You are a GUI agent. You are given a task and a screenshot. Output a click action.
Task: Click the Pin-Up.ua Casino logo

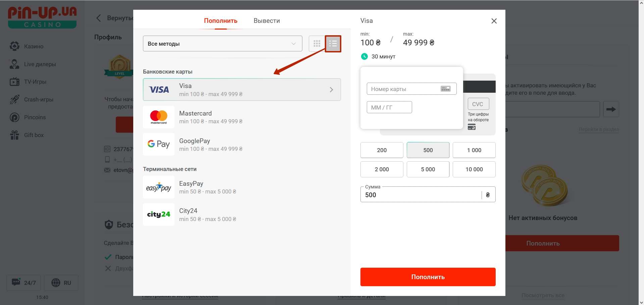42,17
